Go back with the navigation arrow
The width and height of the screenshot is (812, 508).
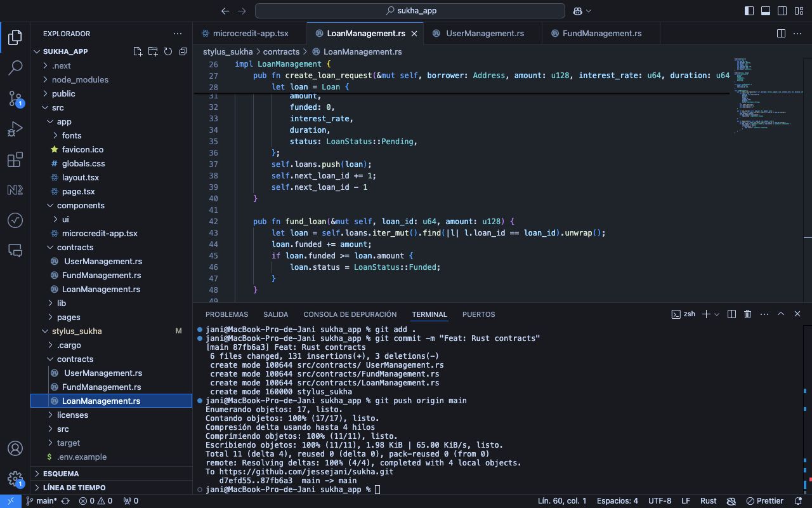pyautogui.click(x=225, y=11)
